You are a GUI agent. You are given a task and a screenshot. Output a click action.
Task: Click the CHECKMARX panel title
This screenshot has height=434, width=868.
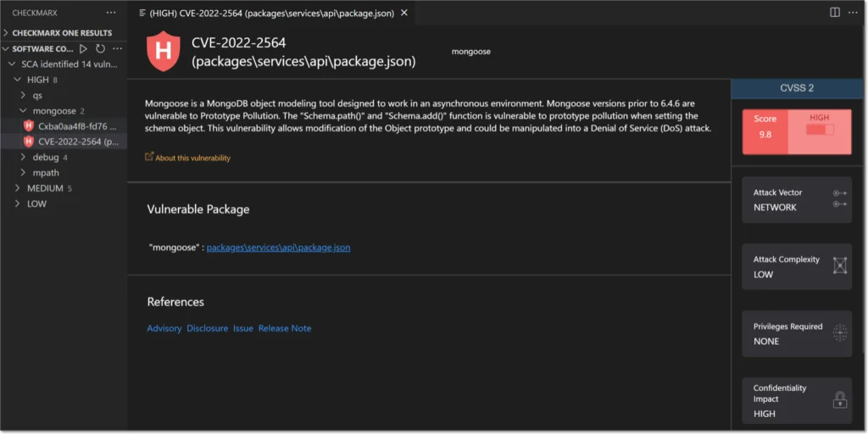pyautogui.click(x=34, y=13)
